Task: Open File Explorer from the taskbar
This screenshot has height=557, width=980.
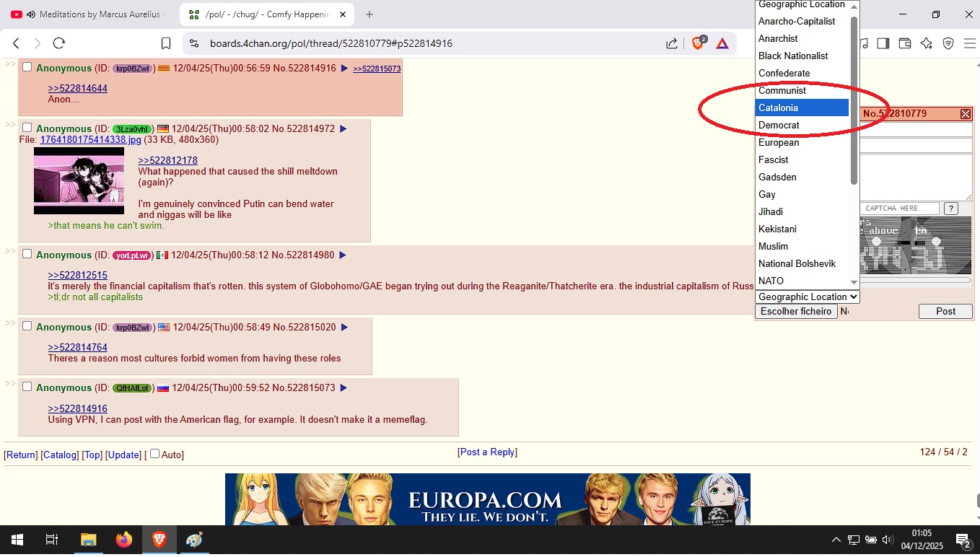Action: click(x=88, y=540)
